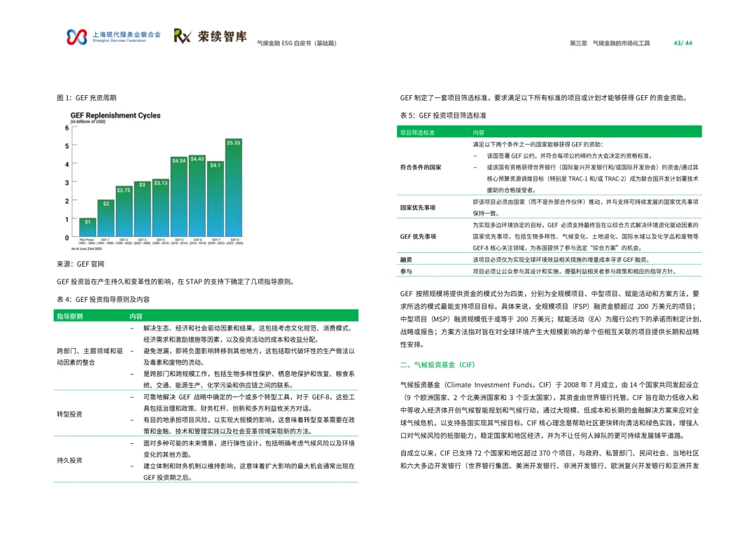Select cell text starting 即该项目必须由国家
756x535 pixels.
point(585,207)
